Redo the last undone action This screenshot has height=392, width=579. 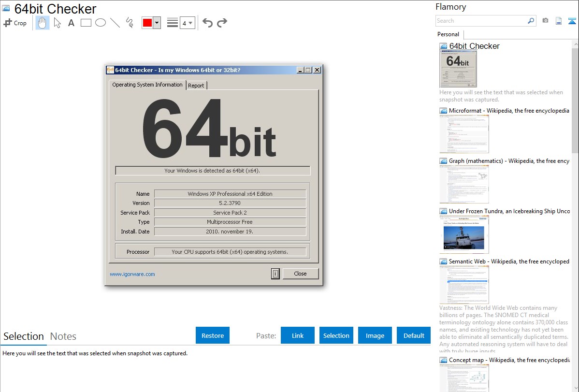pyautogui.click(x=222, y=23)
